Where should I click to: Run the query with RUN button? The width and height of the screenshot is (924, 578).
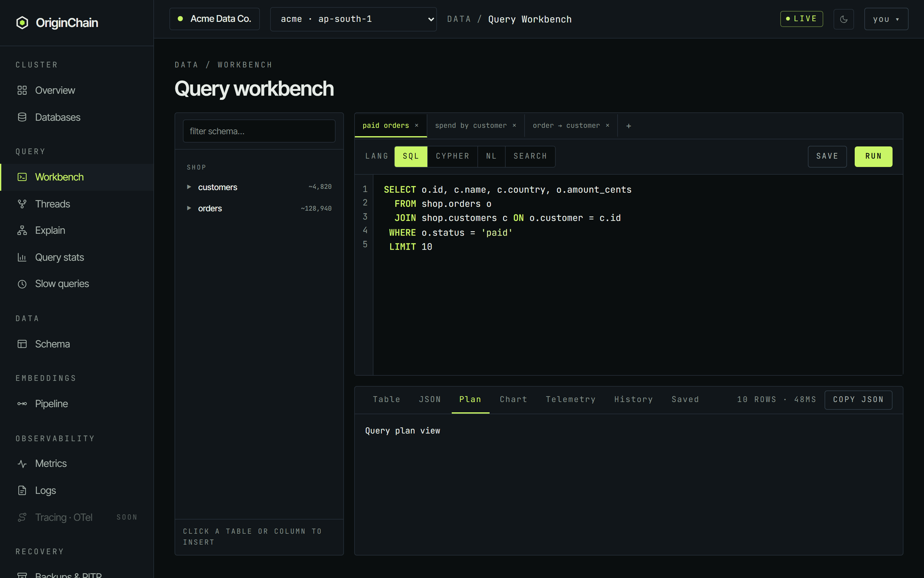[873, 156]
